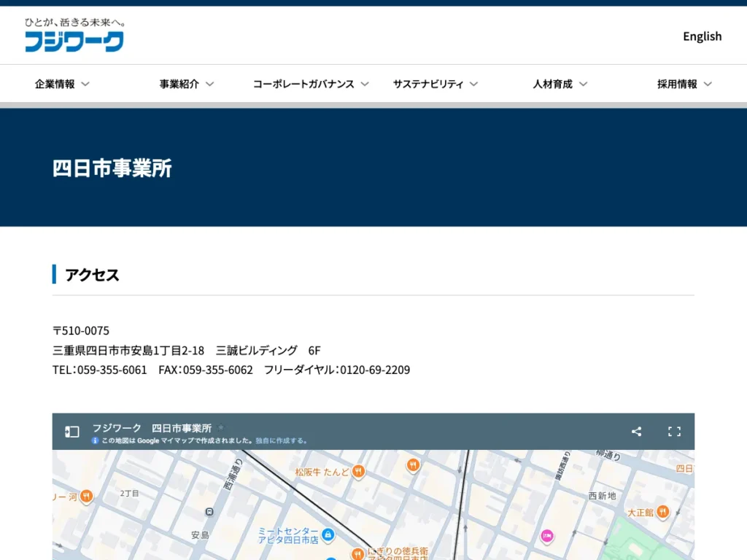This screenshot has width=747, height=560.
Task: Expand chevron beside 企業情報
Action: 85,85
